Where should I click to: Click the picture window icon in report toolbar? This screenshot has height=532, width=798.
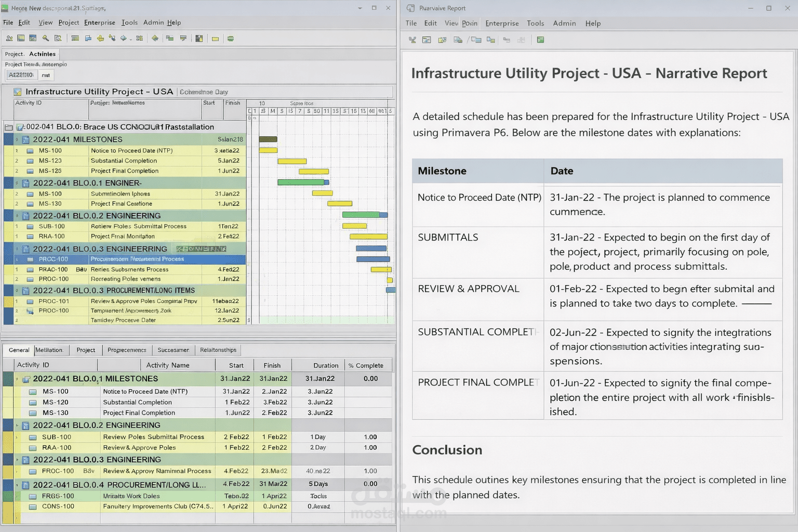click(427, 40)
